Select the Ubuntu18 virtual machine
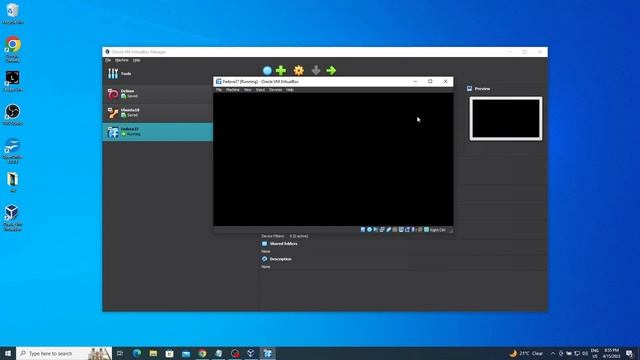This screenshot has height=360, width=640. [x=158, y=113]
